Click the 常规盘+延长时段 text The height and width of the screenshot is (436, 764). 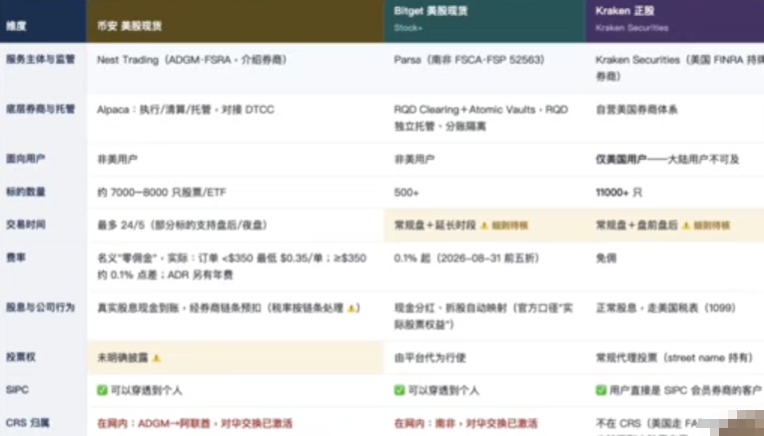(435, 225)
